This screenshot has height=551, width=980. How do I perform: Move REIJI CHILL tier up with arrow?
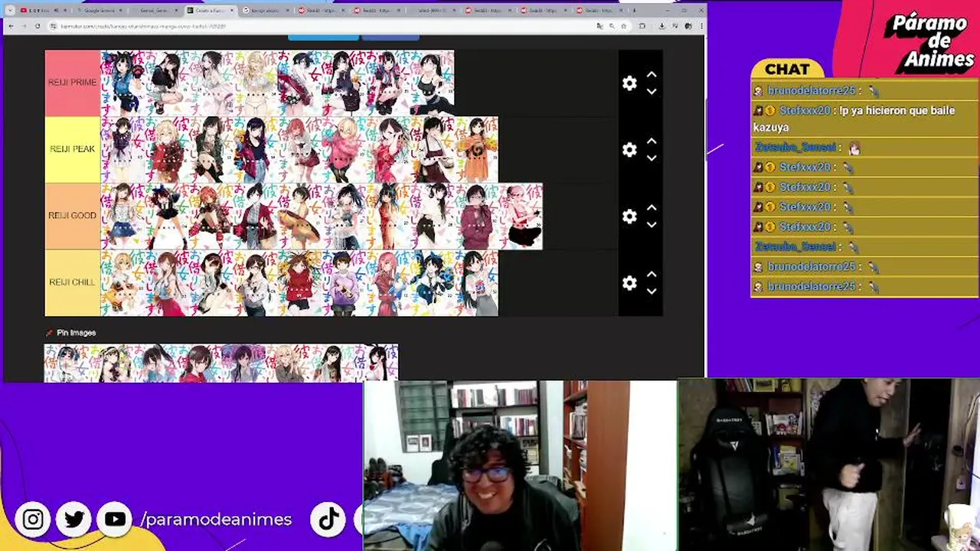click(x=652, y=275)
